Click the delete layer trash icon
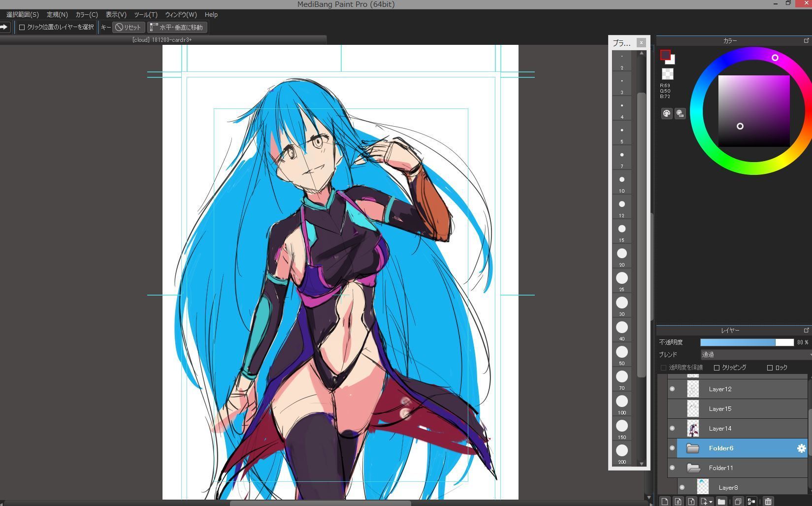The image size is (812, 506). [768, 502]
